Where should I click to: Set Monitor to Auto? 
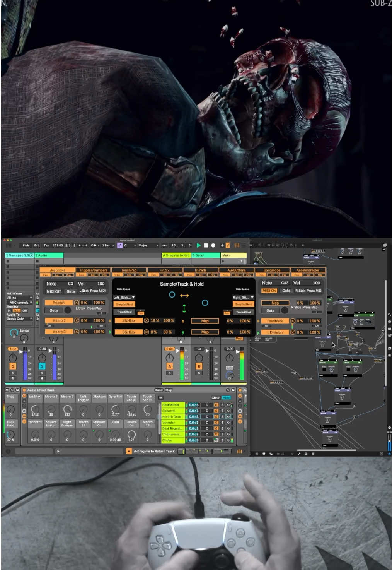pyautogui.click(x=17, y=310)
